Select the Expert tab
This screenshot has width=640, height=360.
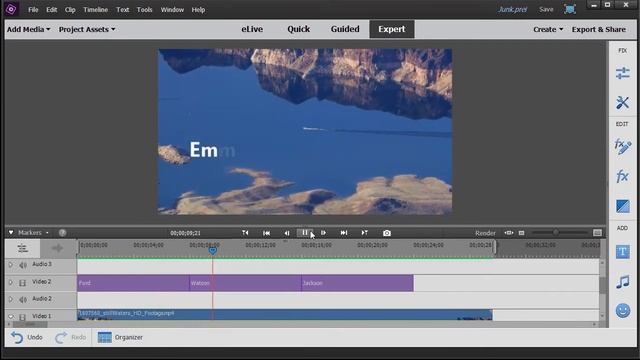[x=392, y=29]
